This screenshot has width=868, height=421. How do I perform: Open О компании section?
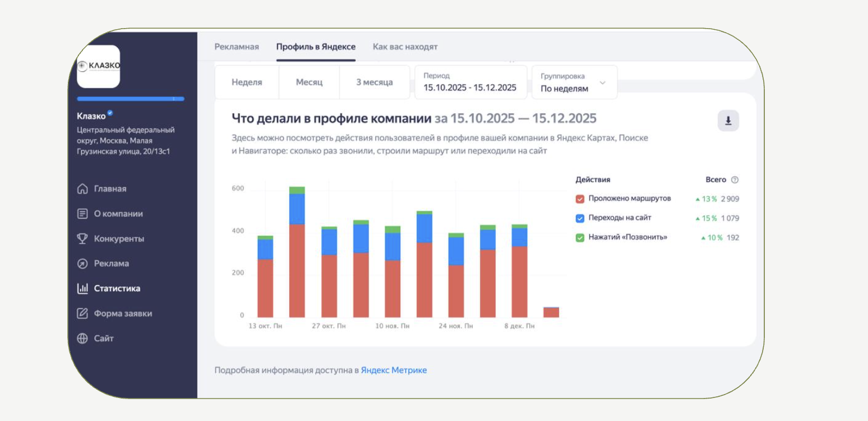coord(118,214)
